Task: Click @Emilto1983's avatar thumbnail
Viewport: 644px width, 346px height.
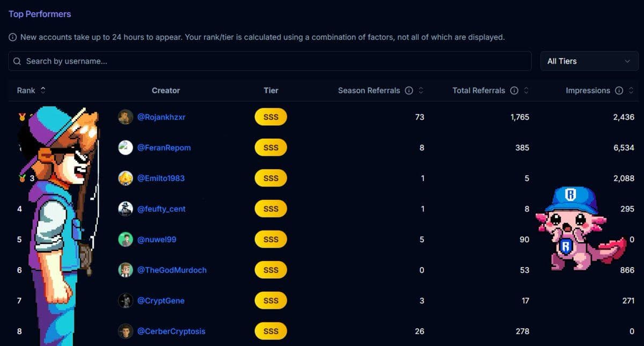Action: click(125, 178)
